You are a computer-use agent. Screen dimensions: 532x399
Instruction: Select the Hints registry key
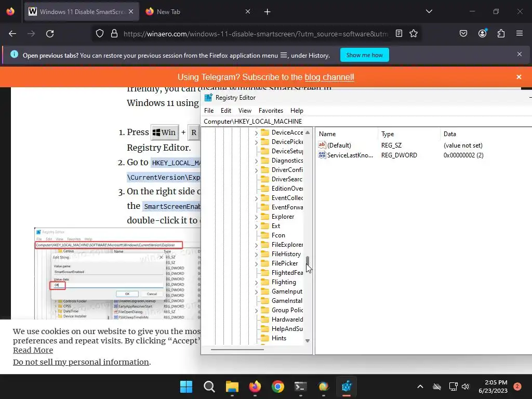click(279, 338)
